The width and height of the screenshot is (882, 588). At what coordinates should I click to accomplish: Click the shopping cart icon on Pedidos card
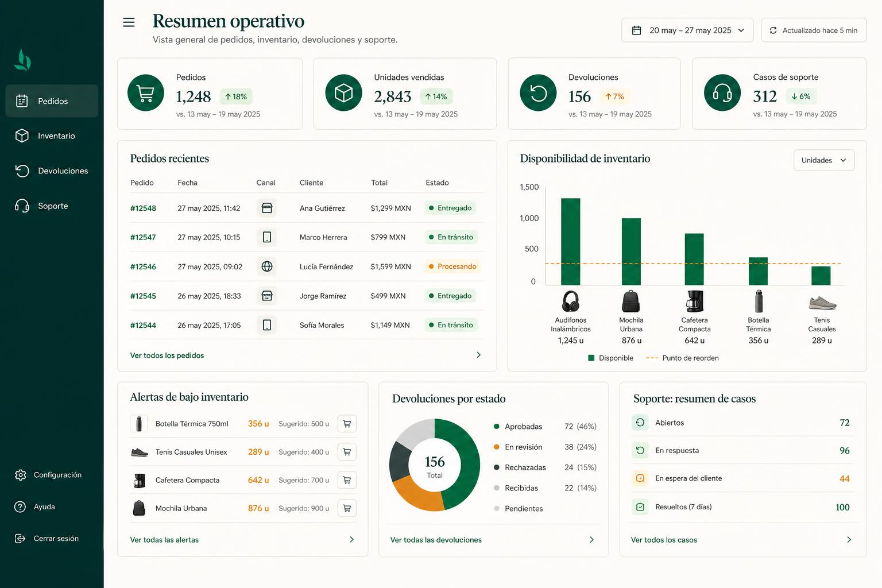click(146, 93)
